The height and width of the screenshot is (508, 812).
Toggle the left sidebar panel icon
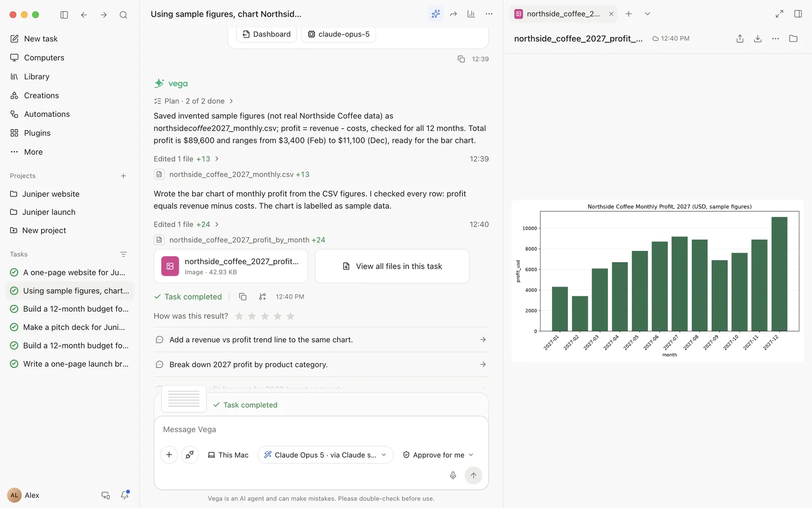click(x=64, y=15)
